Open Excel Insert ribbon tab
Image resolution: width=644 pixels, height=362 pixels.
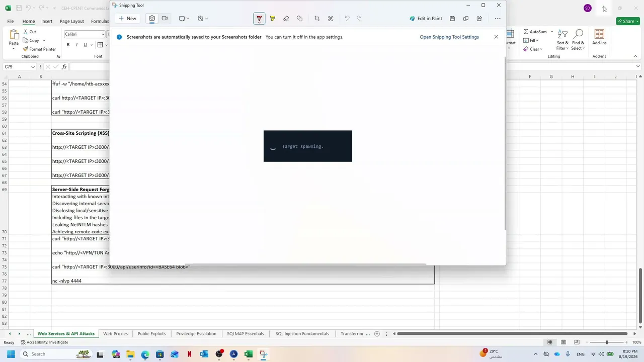coord(47,21)
